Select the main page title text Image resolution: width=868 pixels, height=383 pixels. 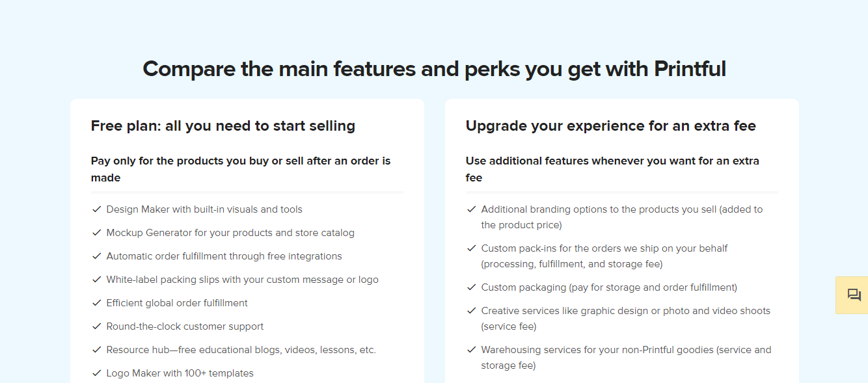[434, 68]
